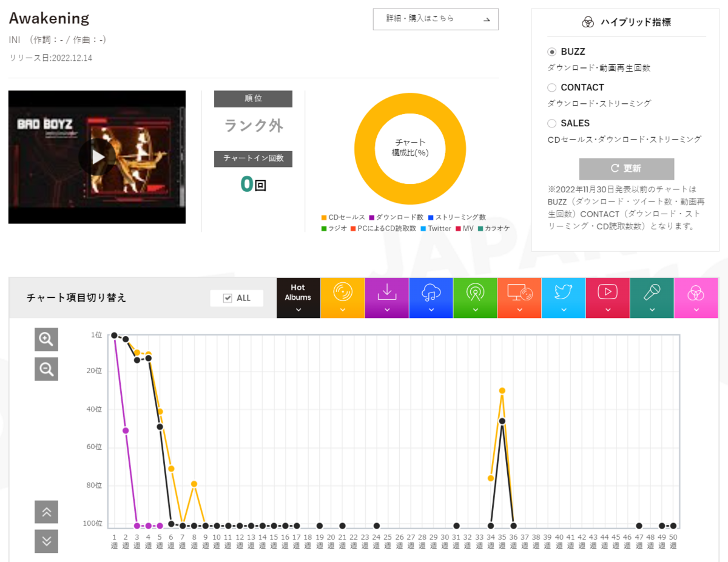The width and height of the screenshot is (728, 562).
Task: Click the カラオケ legend entry
Action: pyautogui.click(x=494, y=229)
